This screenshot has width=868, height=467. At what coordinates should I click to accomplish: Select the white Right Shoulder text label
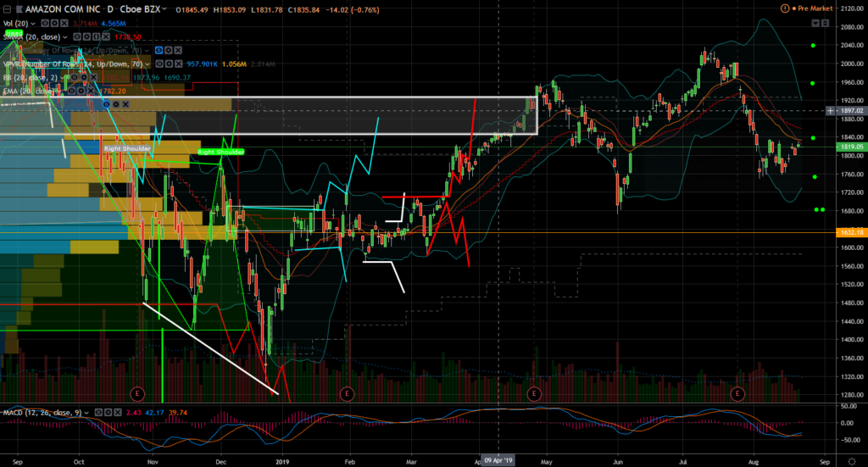point(127,148)
